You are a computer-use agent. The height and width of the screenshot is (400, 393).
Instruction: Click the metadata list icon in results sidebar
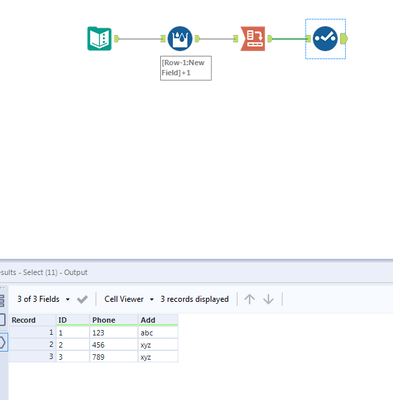(2, 300)
